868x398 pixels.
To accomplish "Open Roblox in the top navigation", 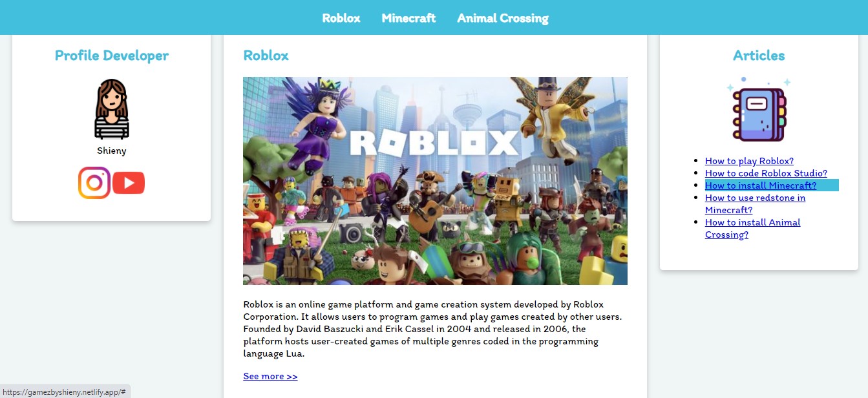I will (341, 18).
